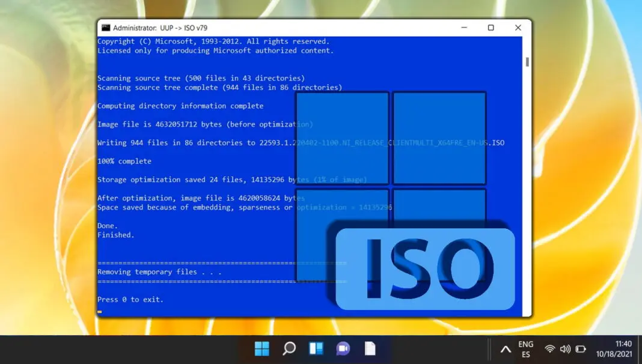Viewport: 642px width, 364px height.
Task: Open the clock showing 11:40 and 10/18/2021
Action: coord(614,349)
